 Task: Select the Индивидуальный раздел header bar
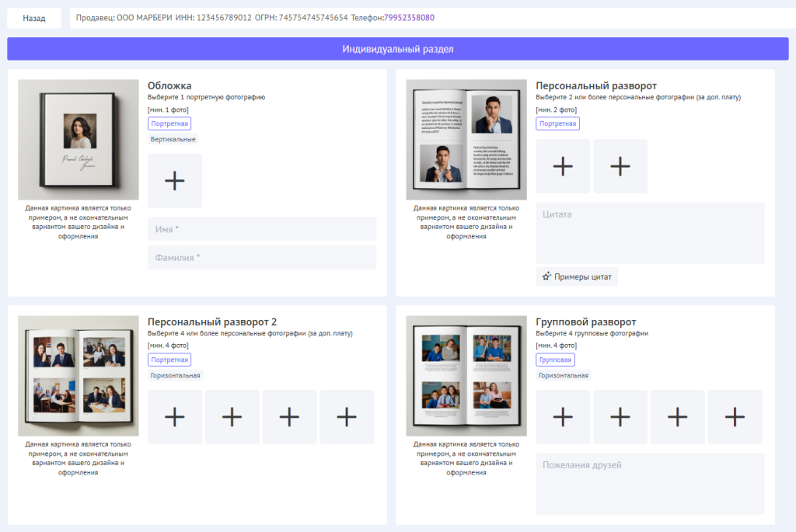click(397, 49)
